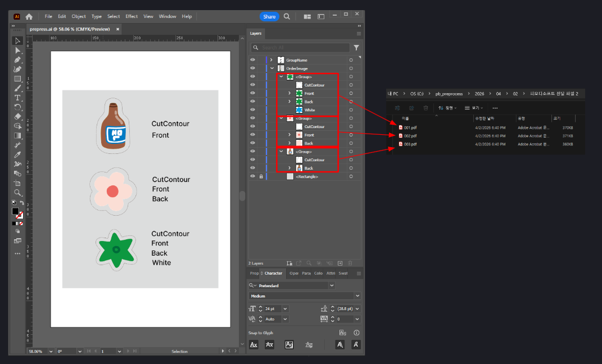Open the leading value dropdown

[357, 309]
